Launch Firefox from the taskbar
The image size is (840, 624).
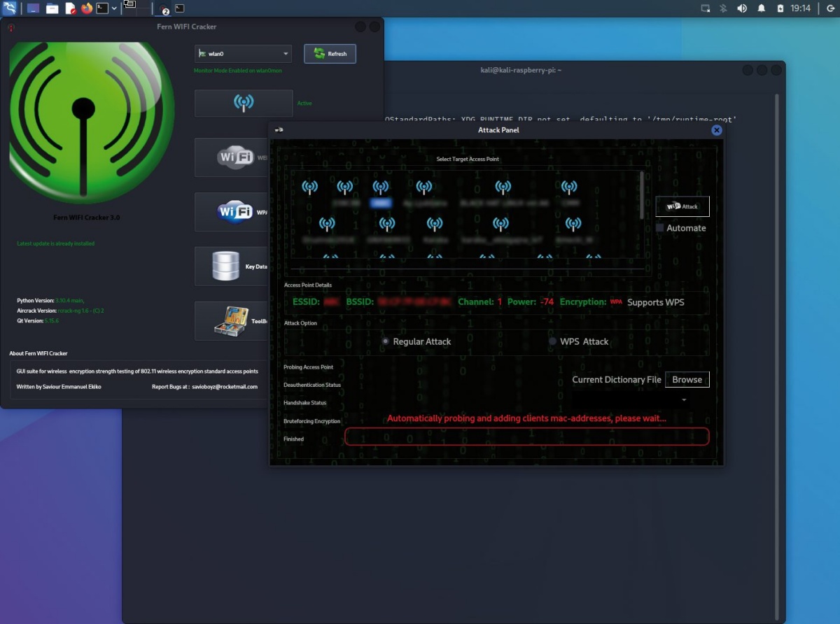coord(87,8)
